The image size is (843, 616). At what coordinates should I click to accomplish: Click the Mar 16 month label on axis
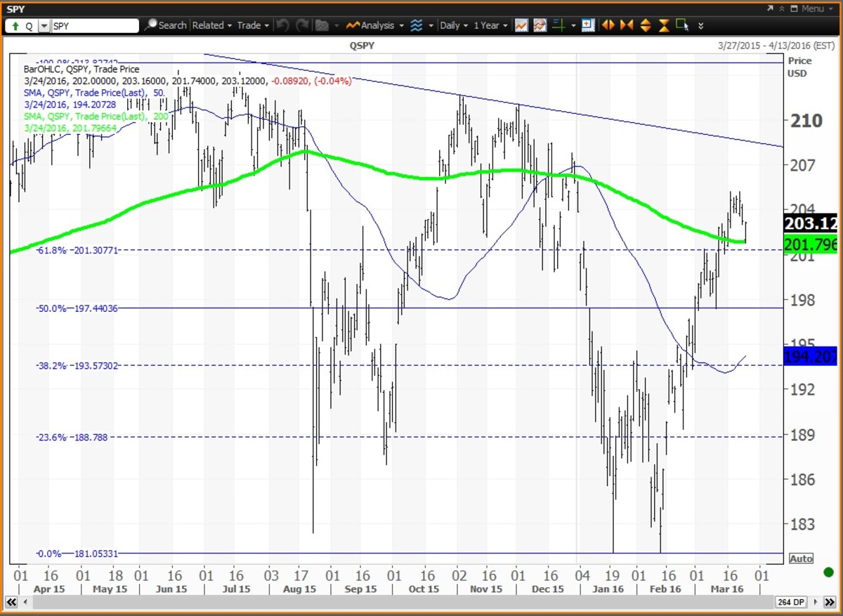tap(726, 589)
